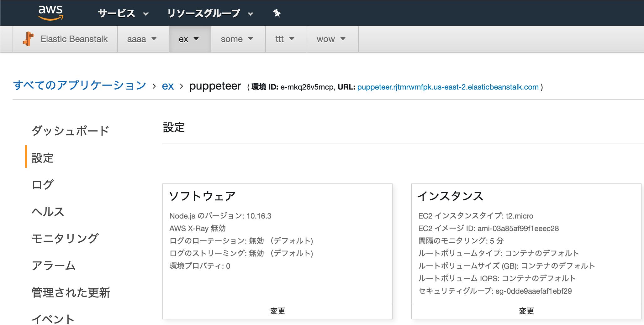Open イベント in the sidebar
644x325 pixels.
(x=53, y=319)
